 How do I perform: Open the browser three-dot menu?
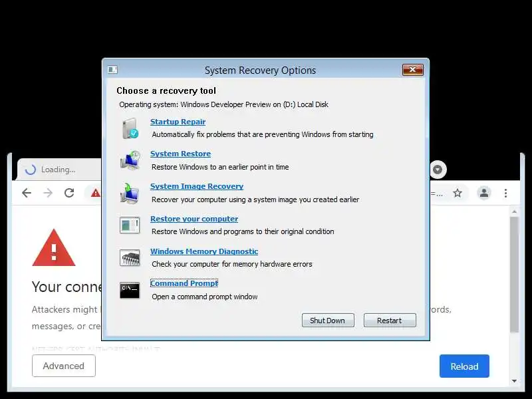pos(506,193)
